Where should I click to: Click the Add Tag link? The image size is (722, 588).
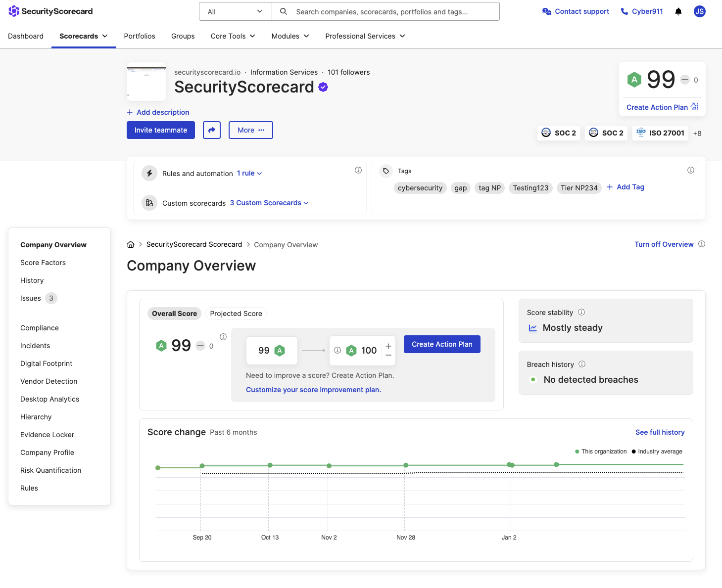626,187
